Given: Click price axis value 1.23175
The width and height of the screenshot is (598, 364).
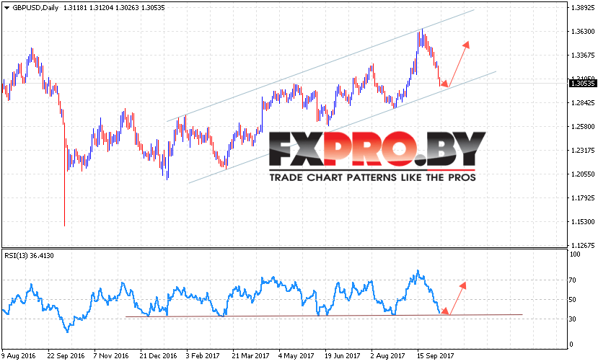Looking at the screenshot, I should 583,150.
